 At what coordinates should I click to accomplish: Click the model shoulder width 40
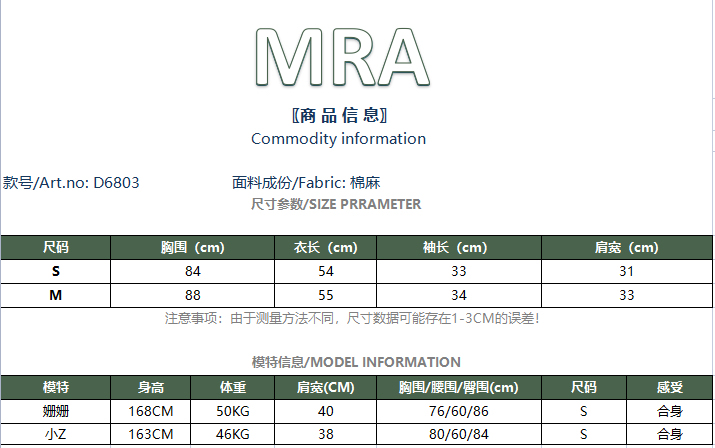326,412
